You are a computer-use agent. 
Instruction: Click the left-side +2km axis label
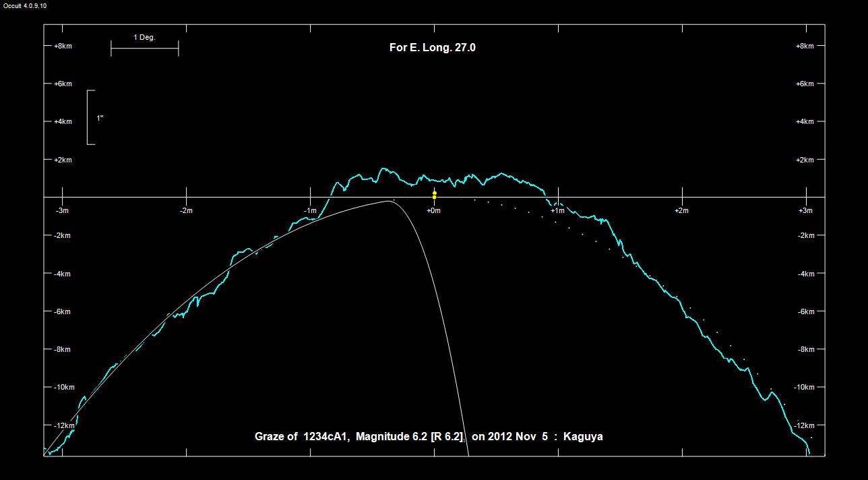tap(63, 160)
